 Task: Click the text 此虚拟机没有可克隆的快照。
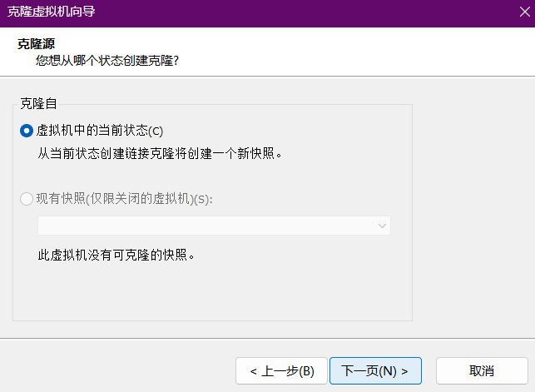click(x=116, y=255)
